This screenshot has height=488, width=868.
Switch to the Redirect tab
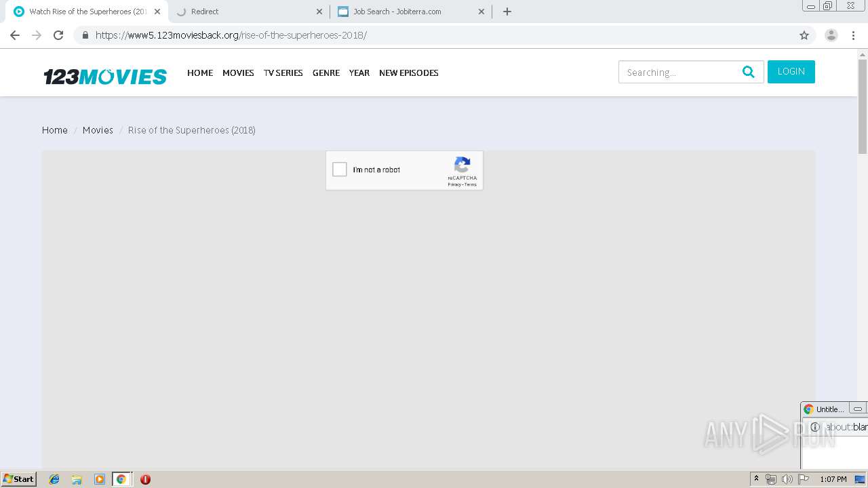[x=250, y=12]
